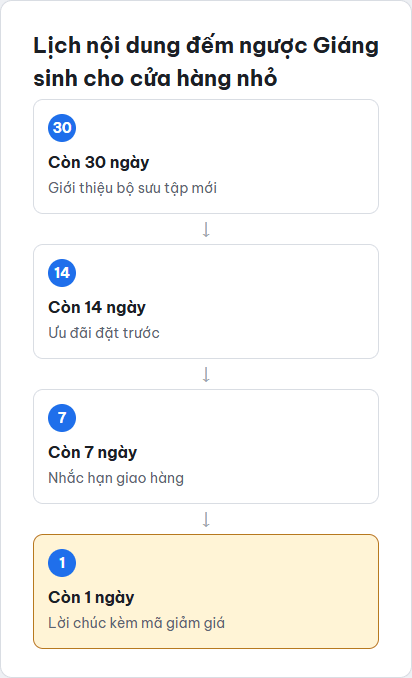Click "Ưu đãi đặt trước" description
Screen dimensions: 412x678
[104, 333]
